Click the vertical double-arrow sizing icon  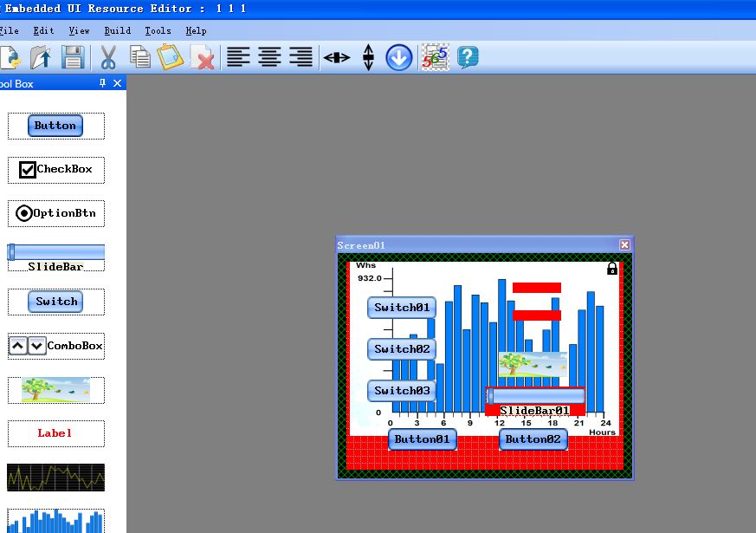368,57
